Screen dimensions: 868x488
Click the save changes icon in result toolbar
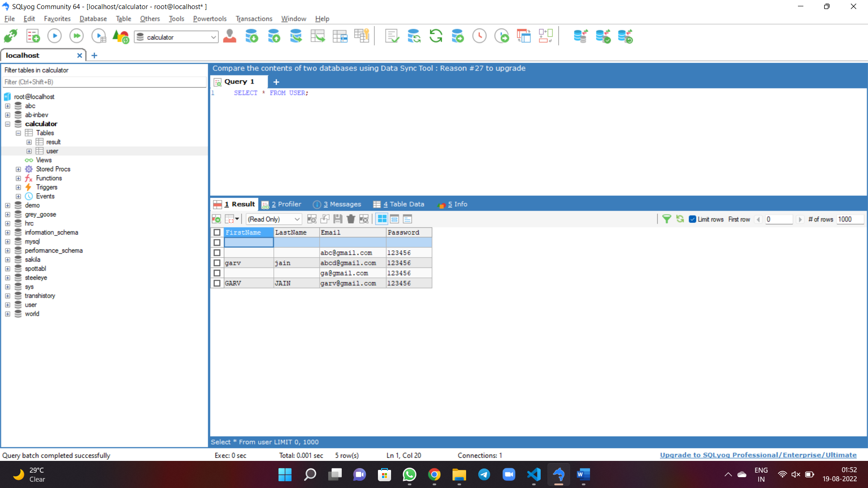click(338, 219)
